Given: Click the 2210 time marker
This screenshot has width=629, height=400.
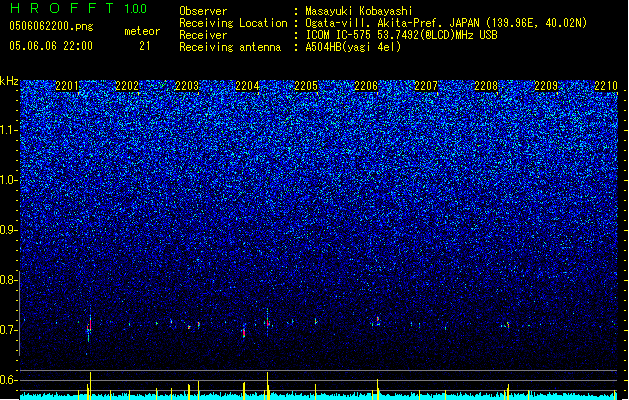Looking at the screenshot, I should point(606,86).
